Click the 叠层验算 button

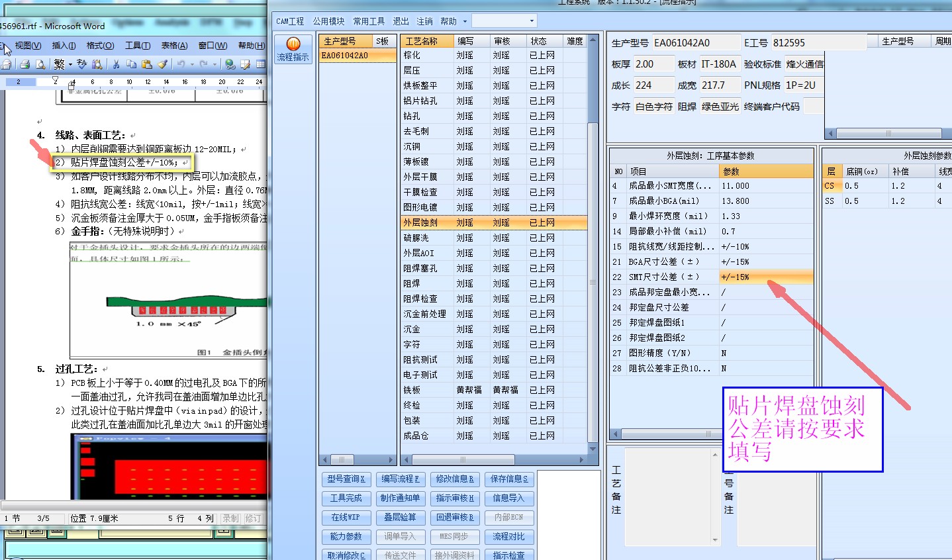click(401, 517)
